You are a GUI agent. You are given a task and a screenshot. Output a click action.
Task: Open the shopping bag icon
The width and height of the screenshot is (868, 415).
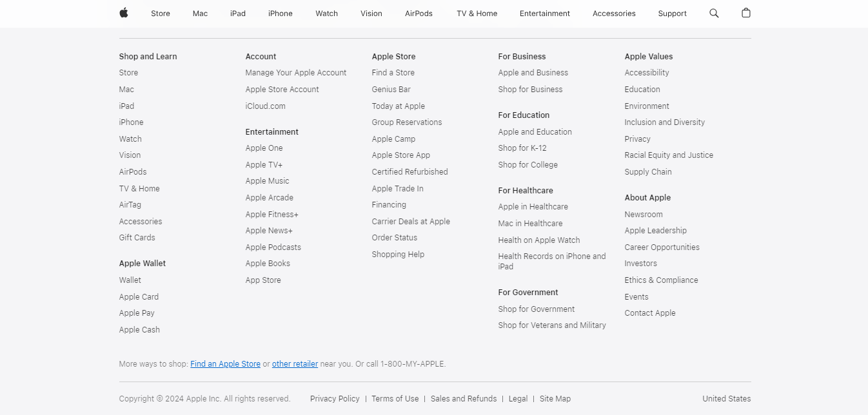[x=746, y=13]
